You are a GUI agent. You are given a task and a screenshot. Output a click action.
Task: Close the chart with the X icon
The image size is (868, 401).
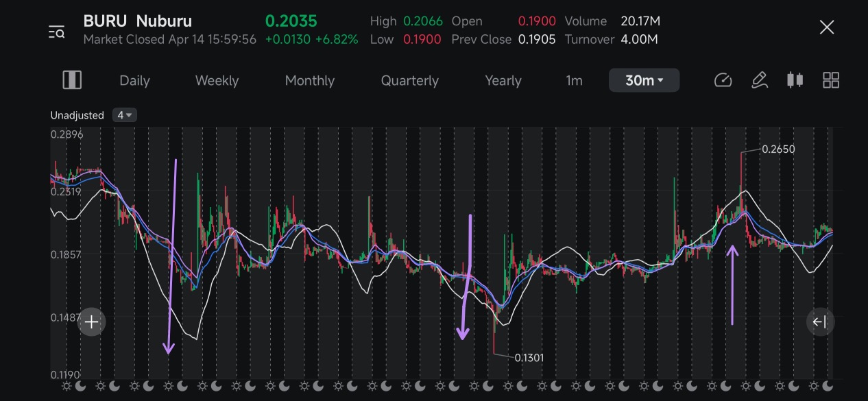coord(827,27)
